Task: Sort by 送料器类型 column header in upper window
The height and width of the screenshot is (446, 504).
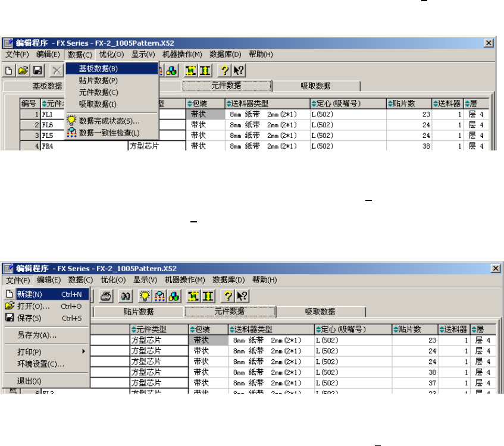Action: click(267, 103)
